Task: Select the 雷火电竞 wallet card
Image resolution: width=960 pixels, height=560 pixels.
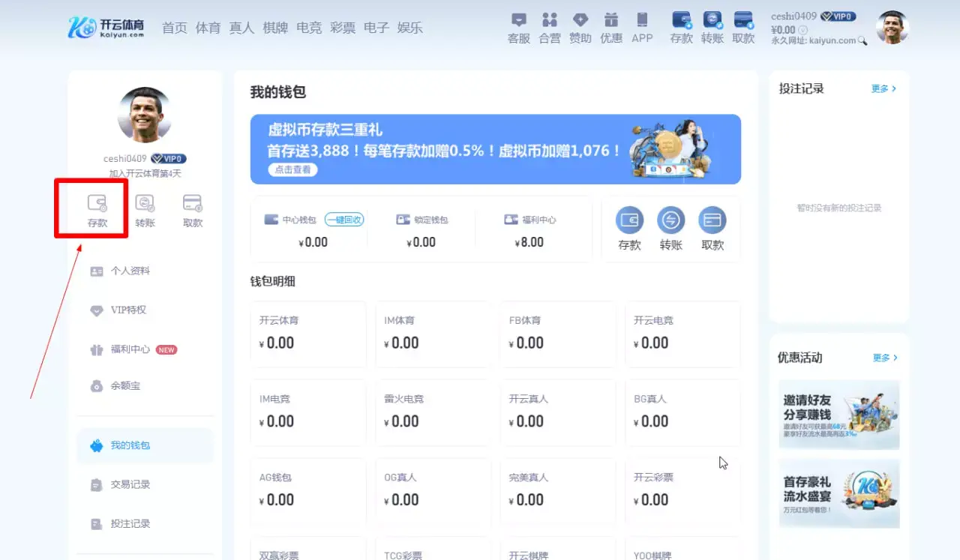Action: [x=433, y=412]
